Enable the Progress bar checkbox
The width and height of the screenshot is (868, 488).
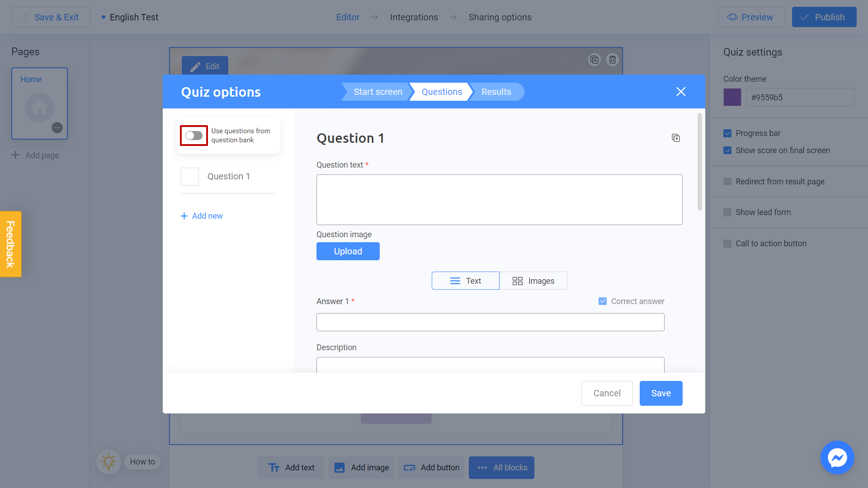tap(727, 133)
